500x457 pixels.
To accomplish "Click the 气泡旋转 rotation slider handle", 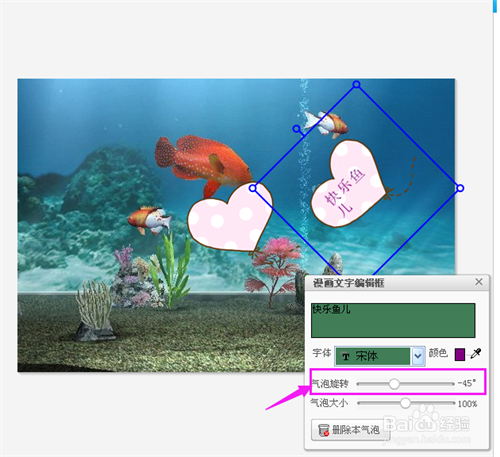I will click(x=394, y=384).
